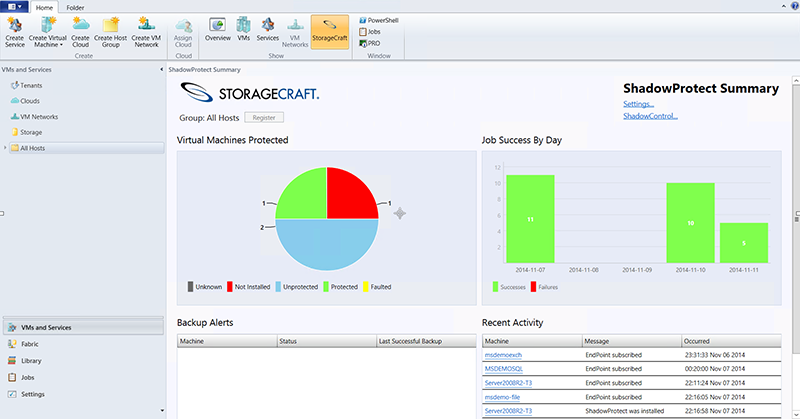800x419 pixels.
Task: Expand the All Hosts tree node
Action: [5, 148]
